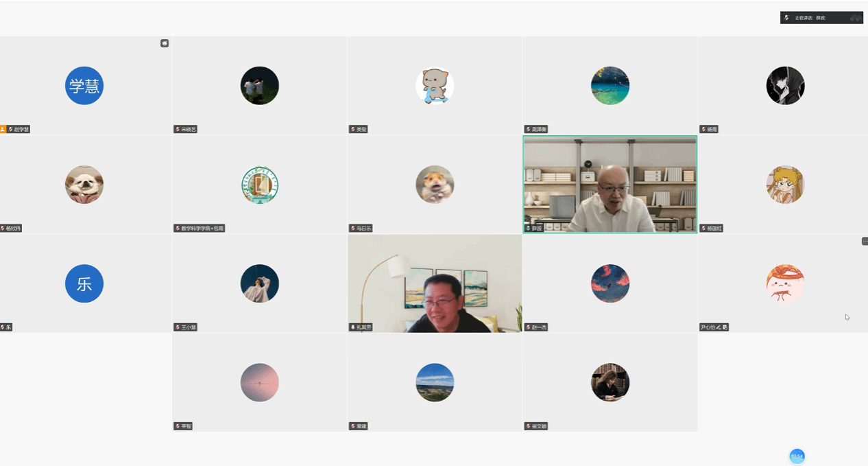Click the active speaker video with green border

[610, 185]
